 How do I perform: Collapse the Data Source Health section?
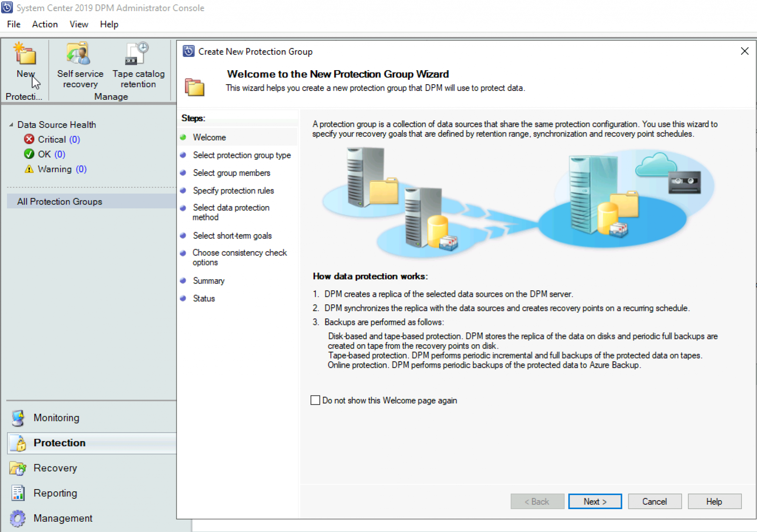tap(11, 125)
